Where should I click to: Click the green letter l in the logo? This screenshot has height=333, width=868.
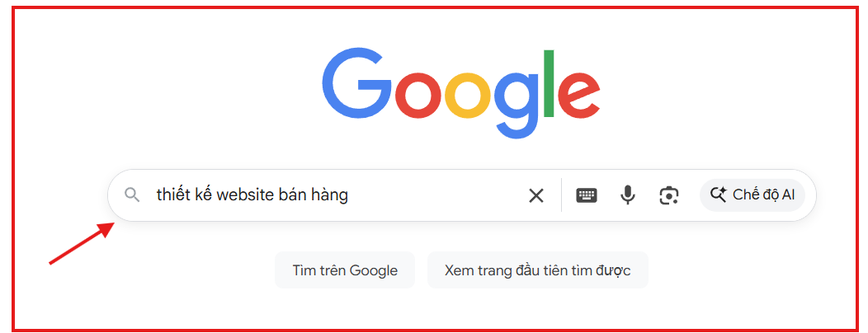click(x=550, y=83)
